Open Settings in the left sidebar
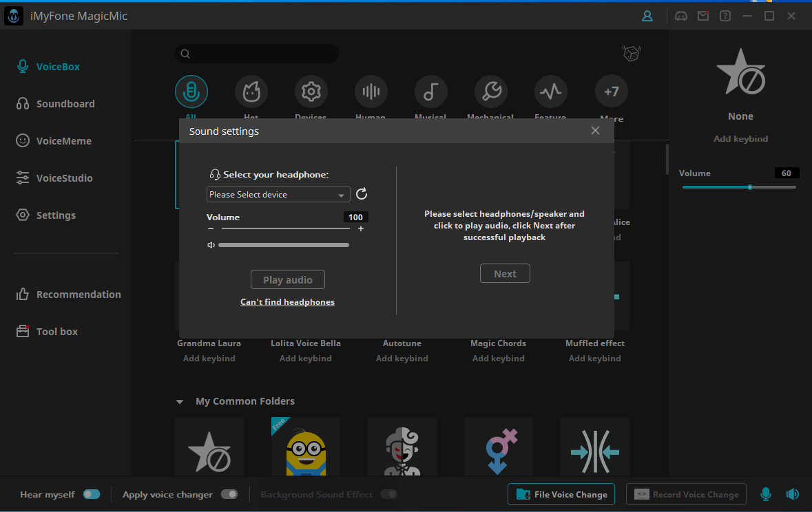 (46, 215)
